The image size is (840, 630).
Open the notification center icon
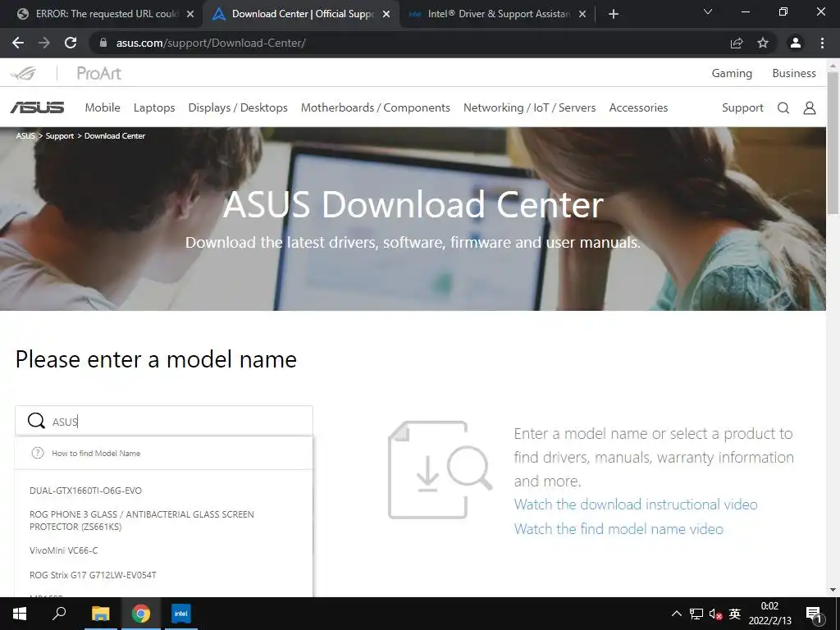tap(814, 614)
